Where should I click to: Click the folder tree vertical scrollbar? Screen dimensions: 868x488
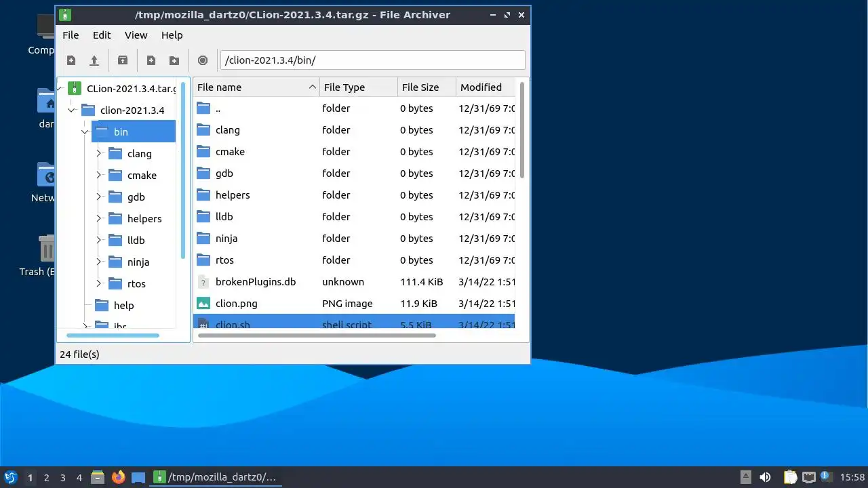pyautogui.click(x=183, y=169)
